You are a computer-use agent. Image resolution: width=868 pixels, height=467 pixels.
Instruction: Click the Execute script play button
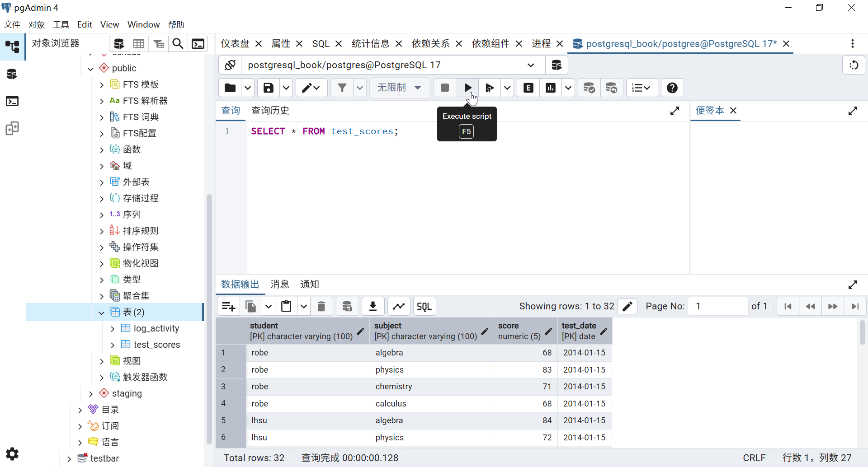click(467, 88)
